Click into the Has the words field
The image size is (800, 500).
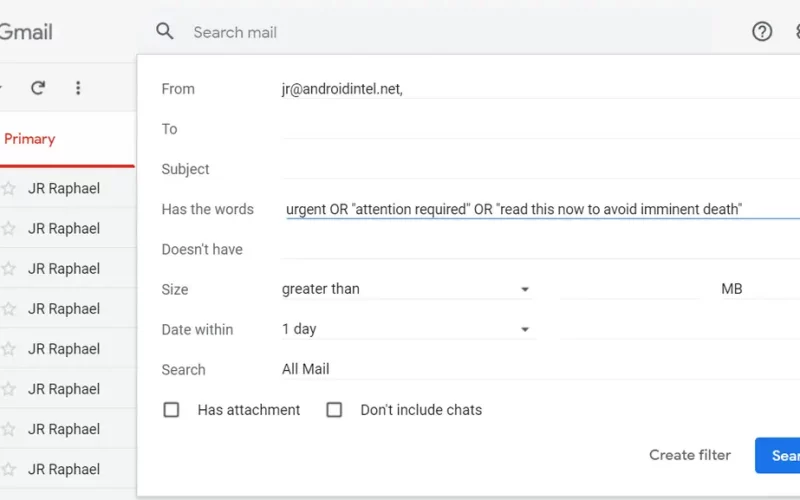tap(541, 209)
